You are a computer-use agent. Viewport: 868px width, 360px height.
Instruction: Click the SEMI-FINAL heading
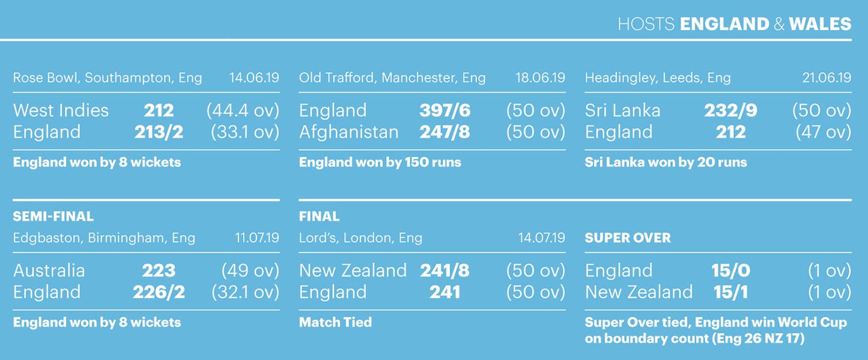point(53,217)
